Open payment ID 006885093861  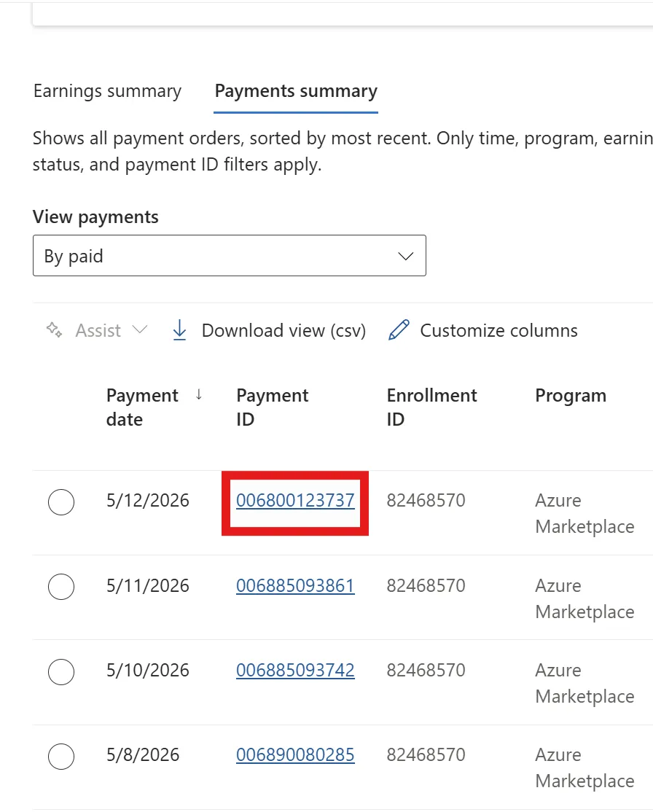click(x=295, y=586)
